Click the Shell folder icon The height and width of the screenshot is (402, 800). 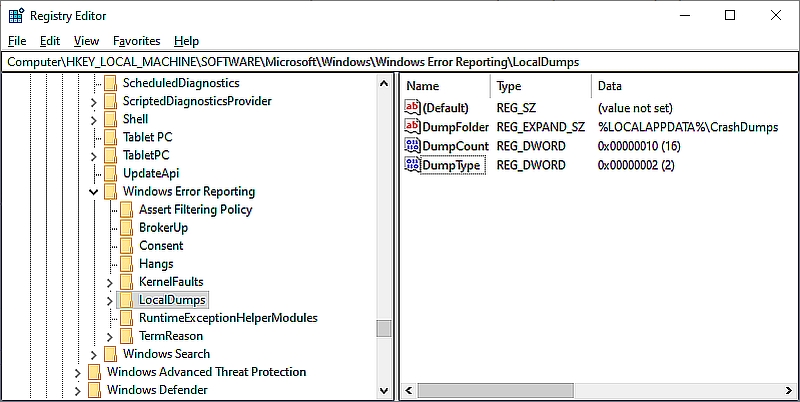pos(110,119)
